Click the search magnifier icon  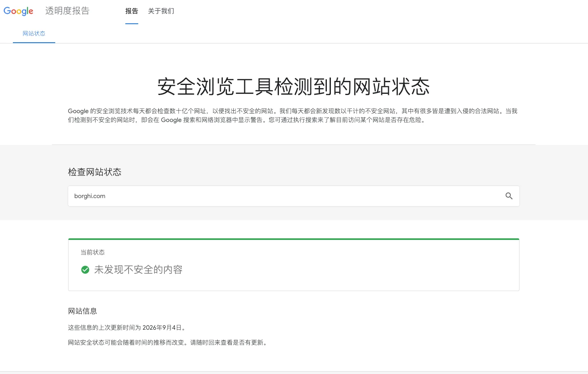click(x=509, y=196)
